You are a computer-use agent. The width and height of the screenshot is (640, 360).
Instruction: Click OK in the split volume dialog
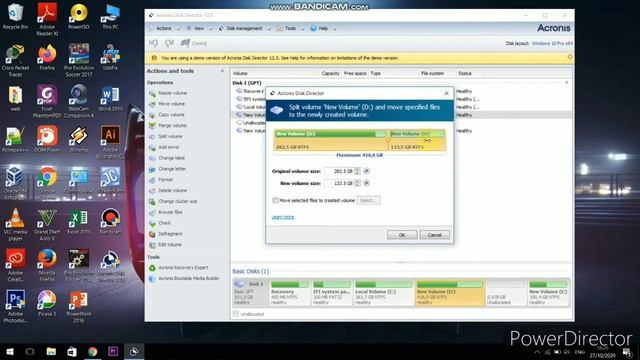pyautogui.click(x=402, y=235)
